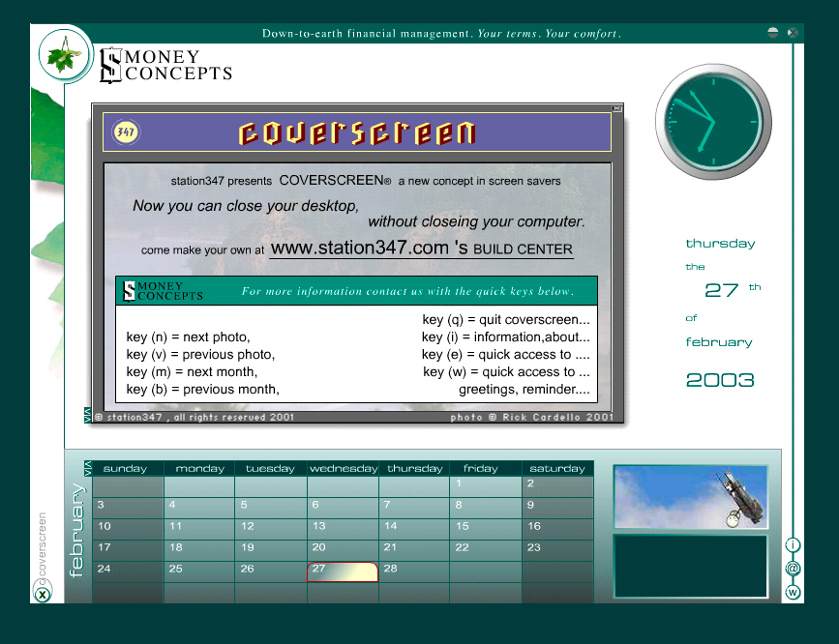The width and height of the screenshot is (839, 644).
Task: Click the circular 'w' icon
Action: click(793, 592)
